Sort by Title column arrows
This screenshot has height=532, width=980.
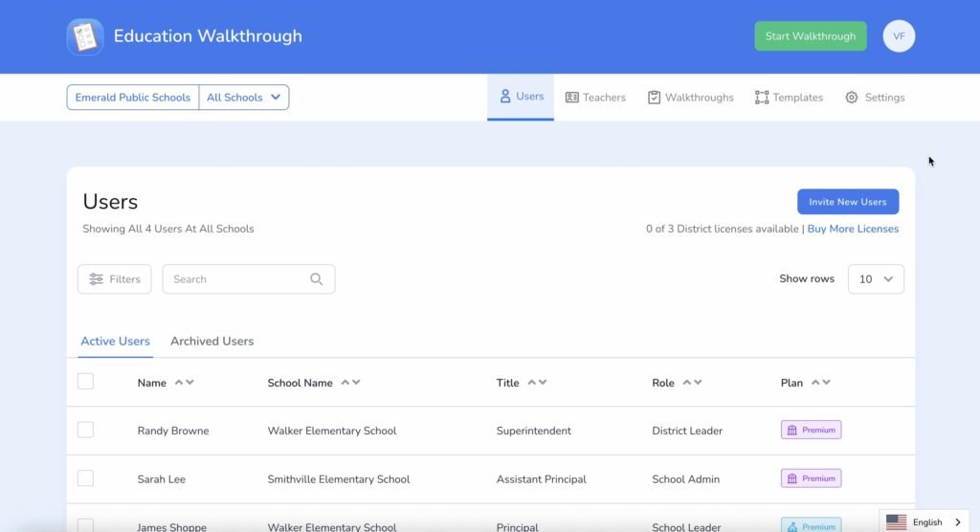coord(537,383)
